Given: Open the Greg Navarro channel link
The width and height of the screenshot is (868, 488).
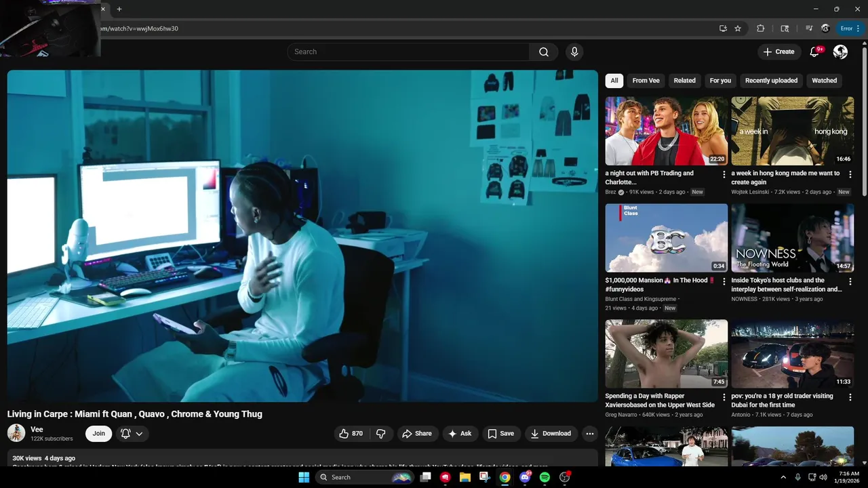Looking at the screenshot, I should [x=621, y=415].
